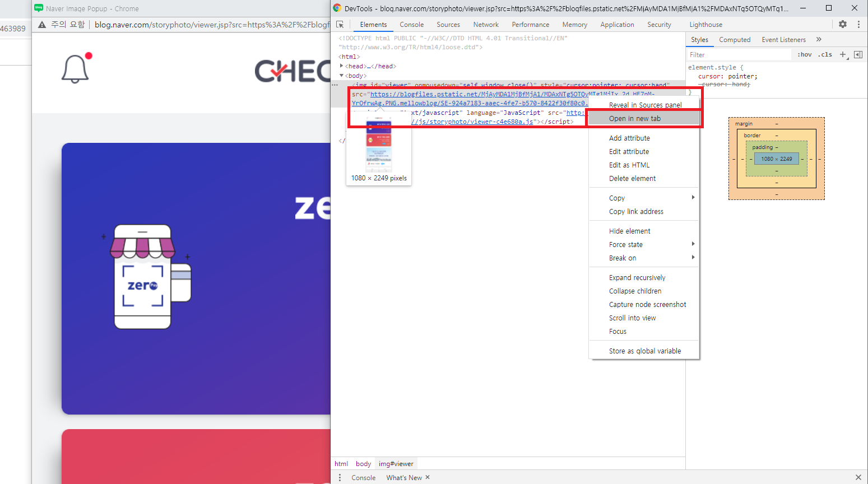Click the Naver blog favicon in title bar

coord(39,8)
